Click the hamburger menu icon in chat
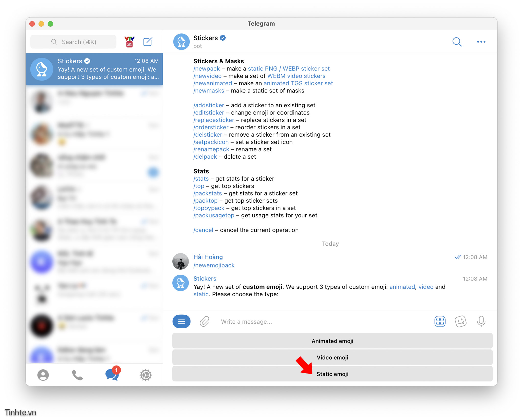Viewport: 523px width, 420px height. point(182,321)
